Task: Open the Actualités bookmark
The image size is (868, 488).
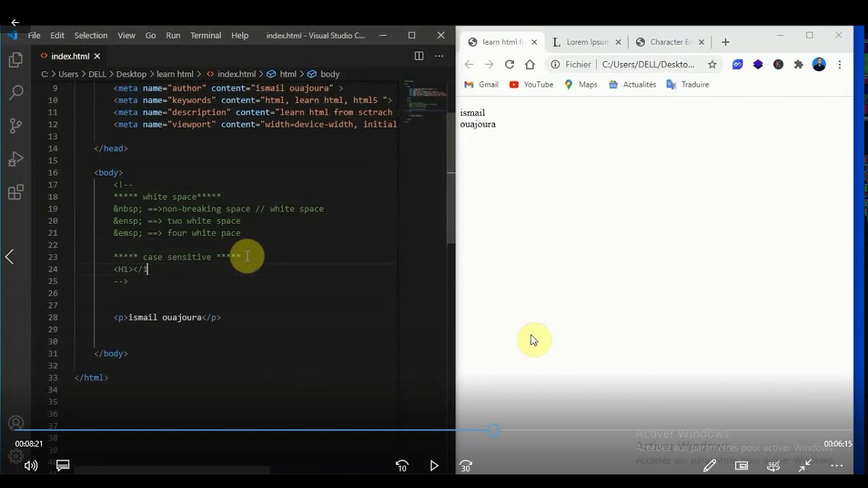Action: click(632, 85)
